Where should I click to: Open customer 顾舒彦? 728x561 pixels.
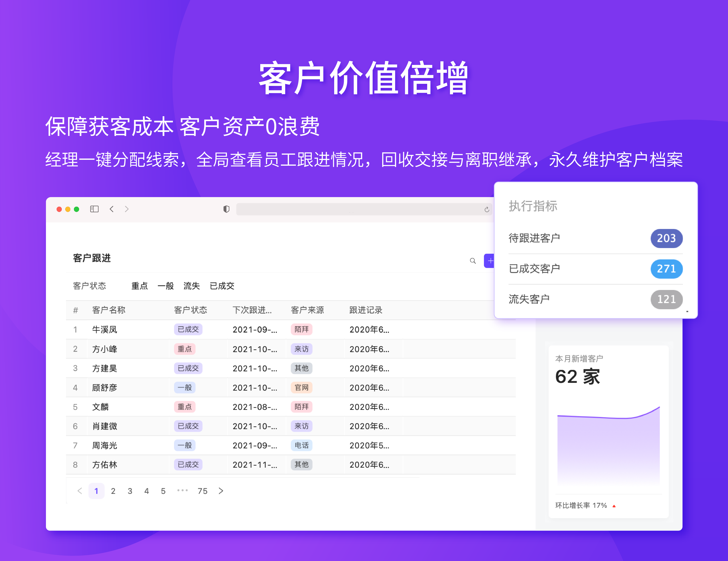pos(105,388)
